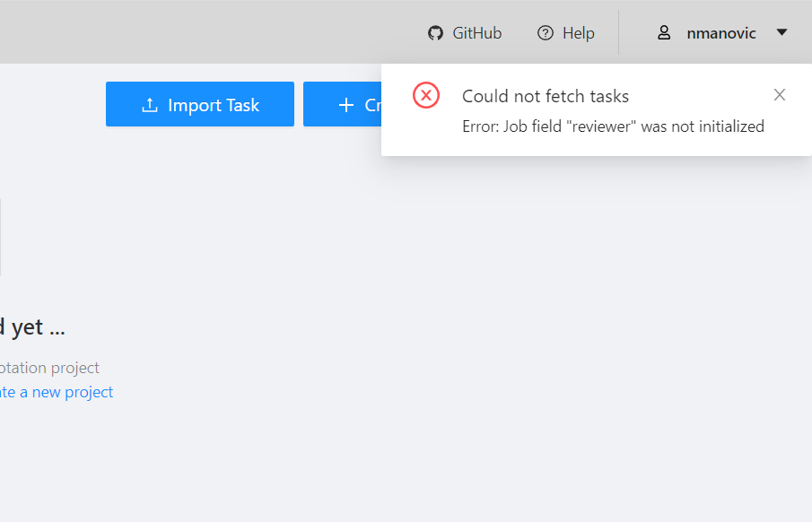
Task: Click the dropdown arrow next to nmanovic
Action: pyautogui.click(x=781, y=32)
